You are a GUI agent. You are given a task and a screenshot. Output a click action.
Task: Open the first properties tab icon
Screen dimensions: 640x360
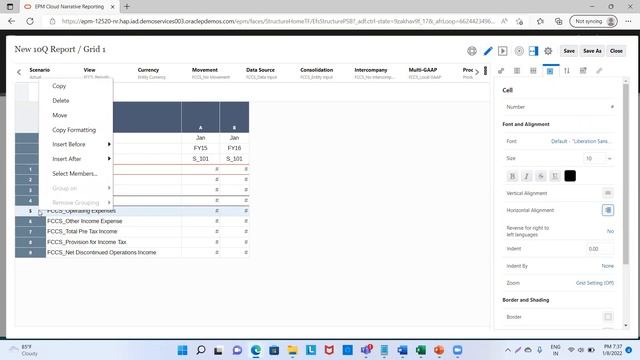tap(501, 71)
